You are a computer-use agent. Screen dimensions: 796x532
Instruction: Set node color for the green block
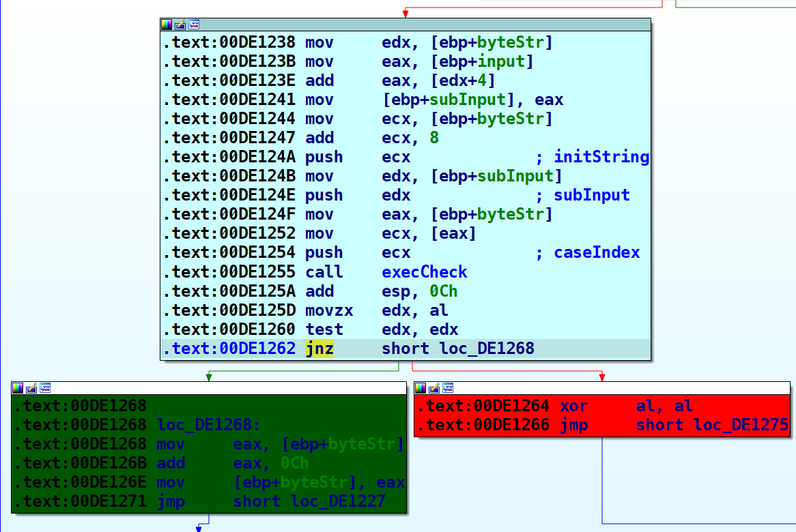point(18,388)
